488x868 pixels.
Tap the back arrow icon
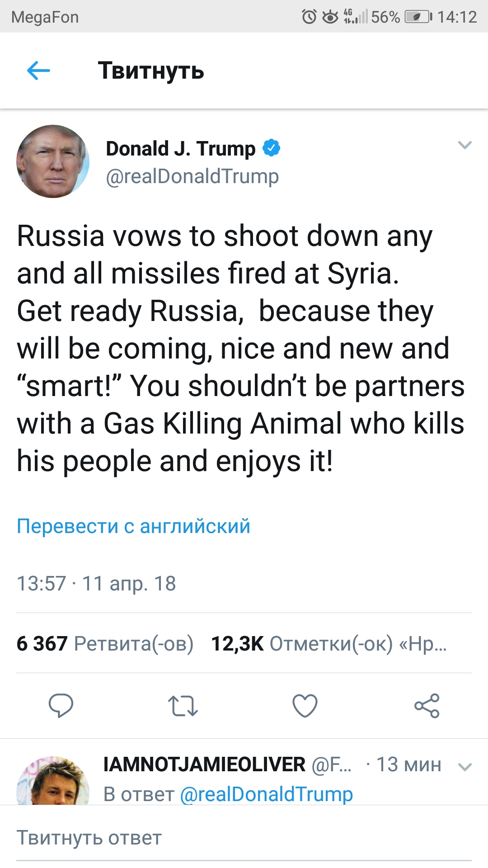tap(38, 71)
